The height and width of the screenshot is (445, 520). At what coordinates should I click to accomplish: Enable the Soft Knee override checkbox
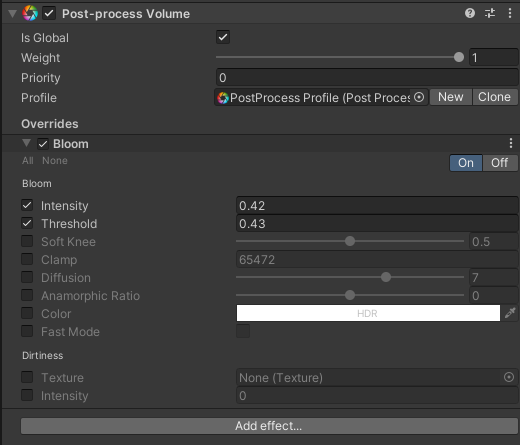(27, 241)
